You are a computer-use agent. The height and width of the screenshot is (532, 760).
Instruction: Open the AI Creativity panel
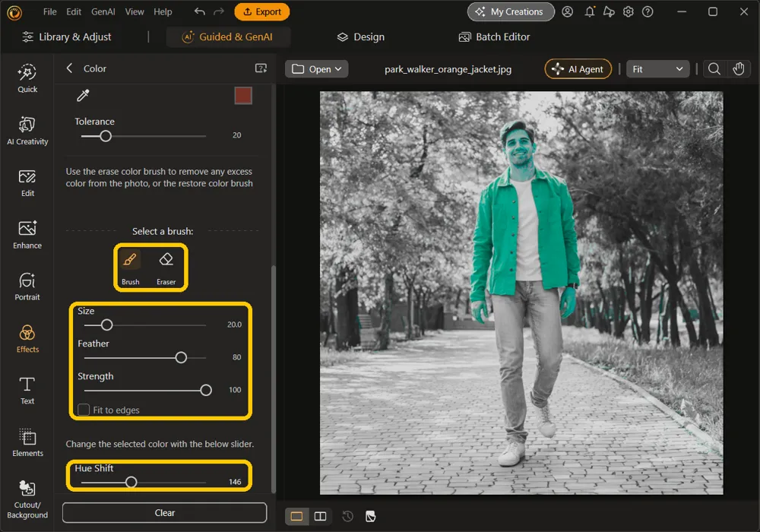point(27,131)
